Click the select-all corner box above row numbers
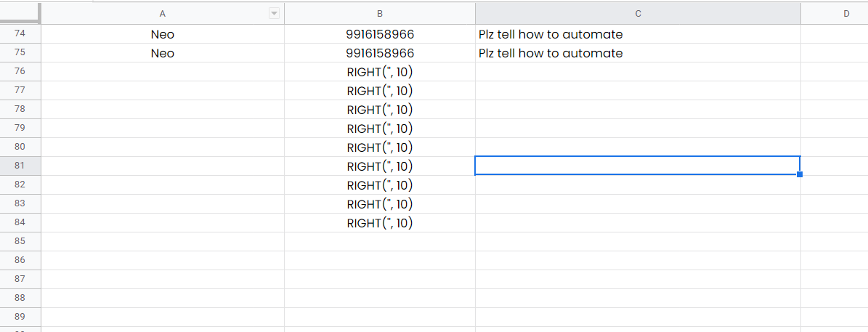The image size is (868, 332). 20,13
